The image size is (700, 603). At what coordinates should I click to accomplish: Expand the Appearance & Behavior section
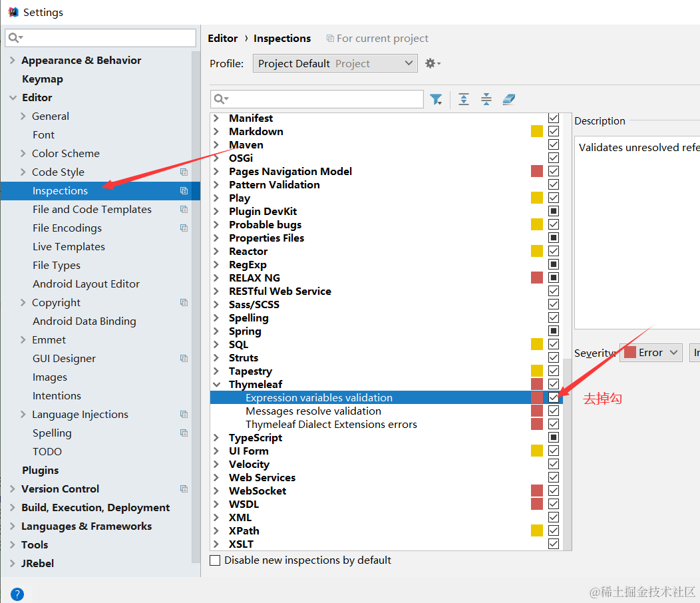pos(13,61)
